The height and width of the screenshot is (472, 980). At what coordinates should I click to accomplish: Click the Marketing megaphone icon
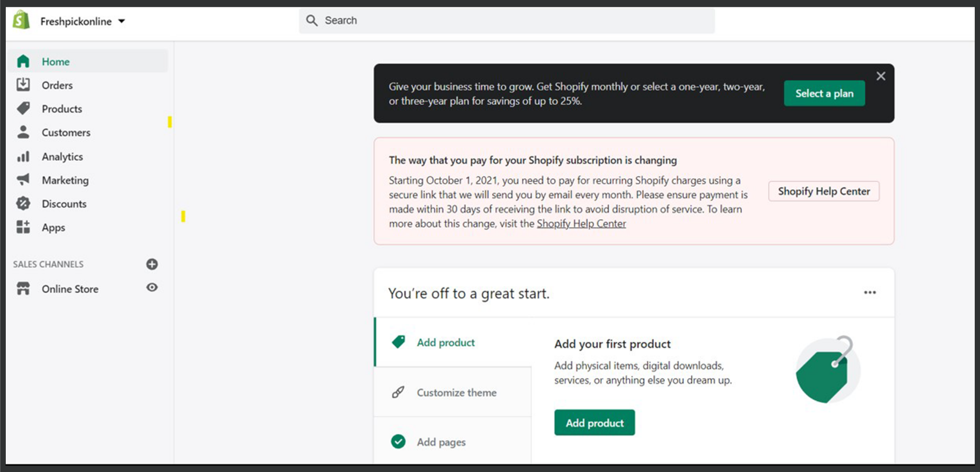tap(23, 180)
